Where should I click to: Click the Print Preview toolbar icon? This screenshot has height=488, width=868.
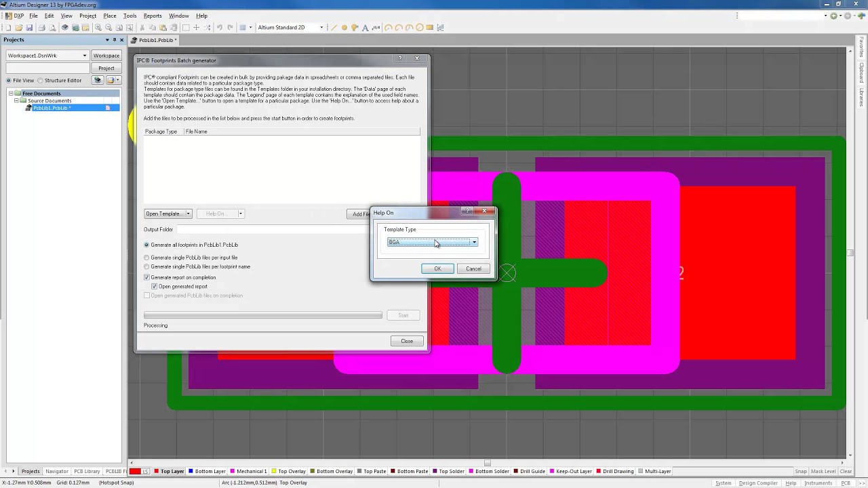[52, 28]
